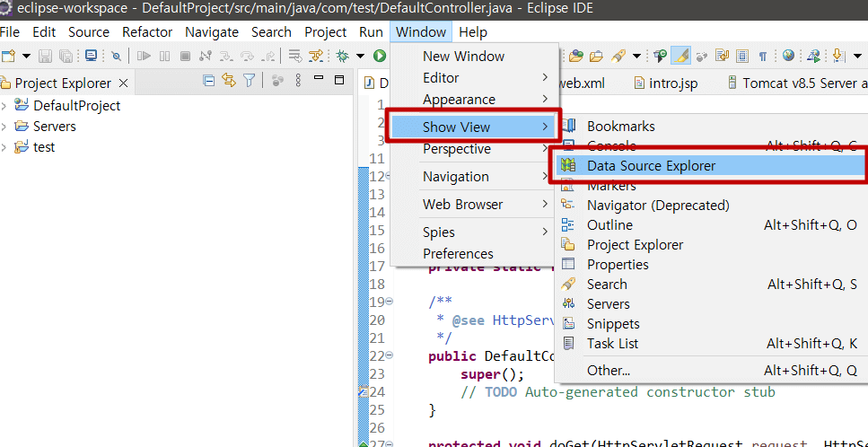The height and width of the screenshot is (447, 868).
Task: Open the Edit menu
Action: tap(44, 32)
